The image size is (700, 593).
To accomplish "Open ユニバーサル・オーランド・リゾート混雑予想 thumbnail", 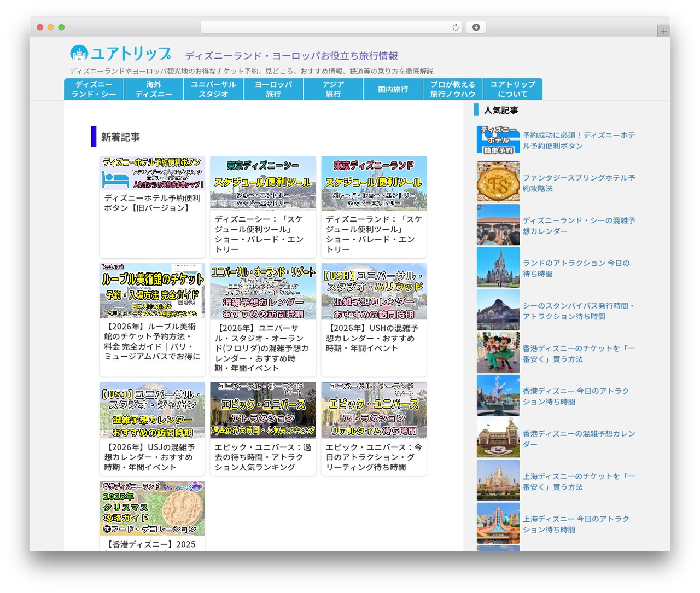I will tap(263, 292).
